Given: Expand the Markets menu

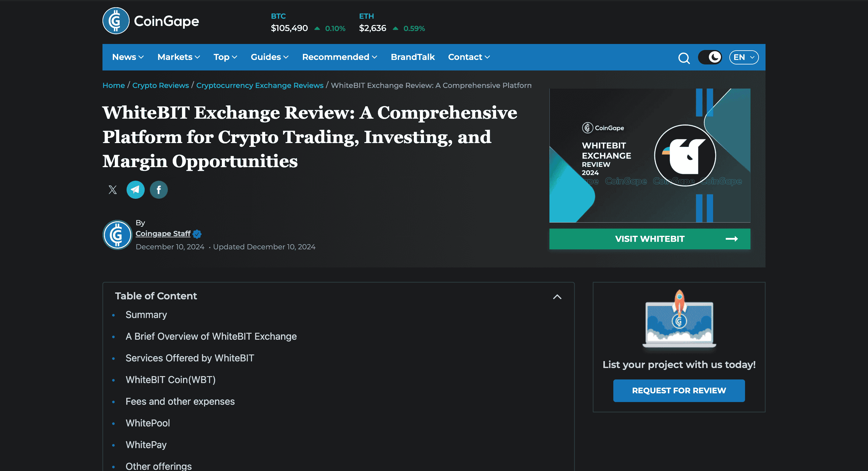Looking at the screenshot, I should [179, 57].
